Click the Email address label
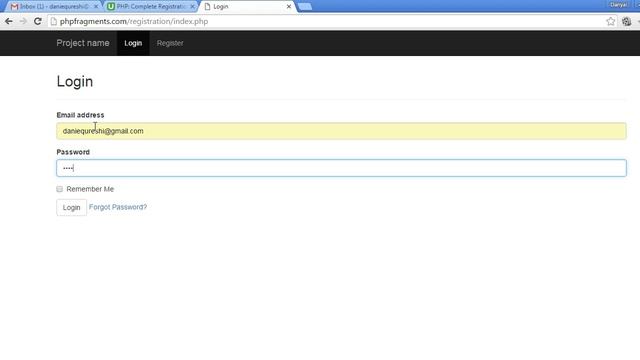The height and width of the screenshot is (360, 640). (x=80, y=115)
